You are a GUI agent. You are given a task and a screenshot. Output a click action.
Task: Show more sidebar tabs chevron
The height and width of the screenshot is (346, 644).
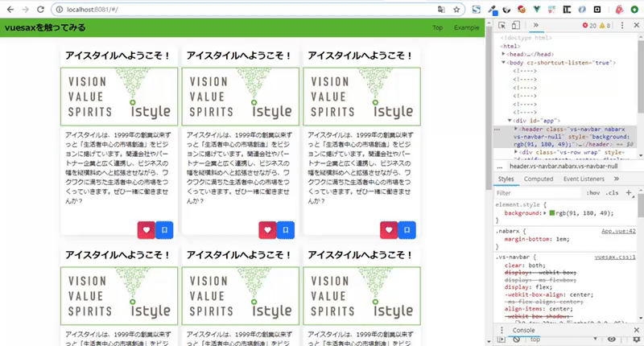(x=617, y=179)
